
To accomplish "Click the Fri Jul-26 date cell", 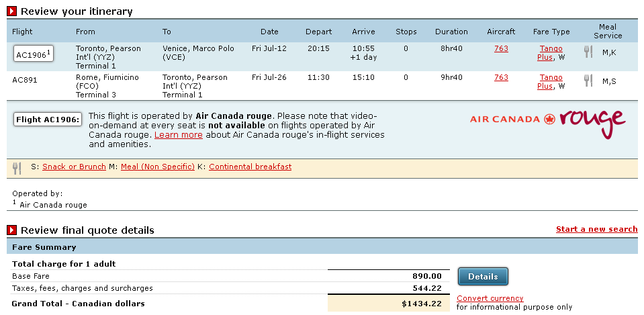I will coord(269,77).
